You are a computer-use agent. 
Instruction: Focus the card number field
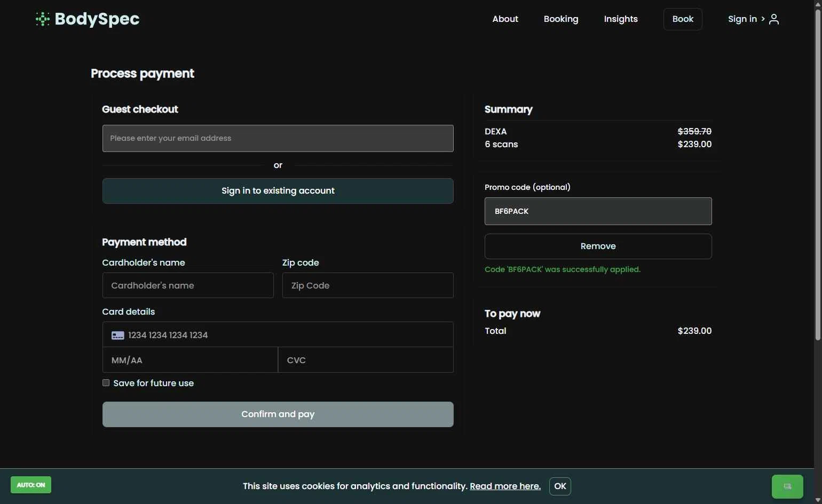point(278,335)
